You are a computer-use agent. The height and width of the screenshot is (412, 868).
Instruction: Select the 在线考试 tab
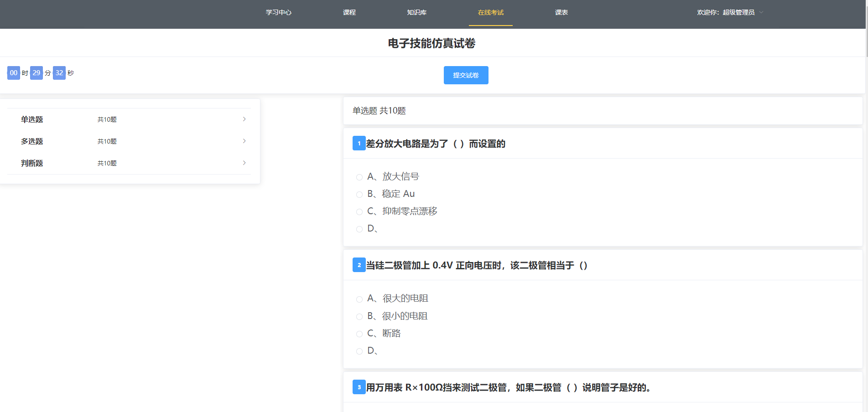tap(490, 13)
